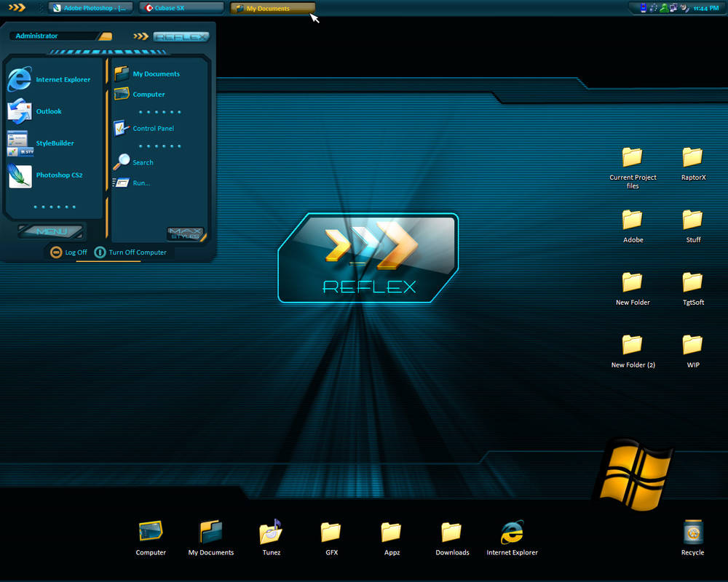Open GFX folder on desktop
Viewport: 728px width, 582px height.
(331, 538)
